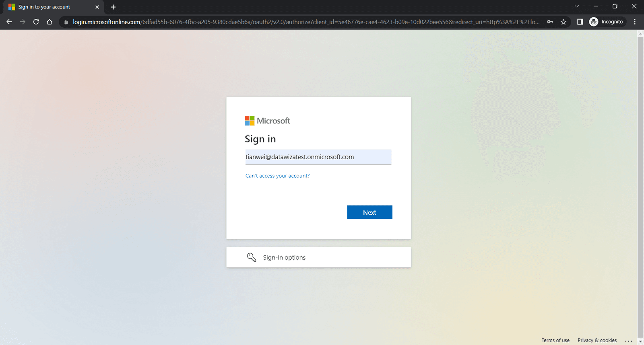This screenshot has width=644, height=345.
Task: Minimize the browser window
Action: coord(596,6)
